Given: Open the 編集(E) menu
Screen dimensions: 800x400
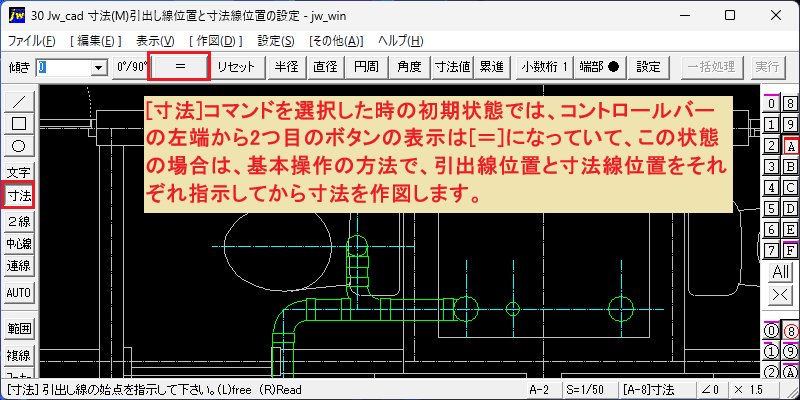Looking at the screenshot, I should 96,41.
